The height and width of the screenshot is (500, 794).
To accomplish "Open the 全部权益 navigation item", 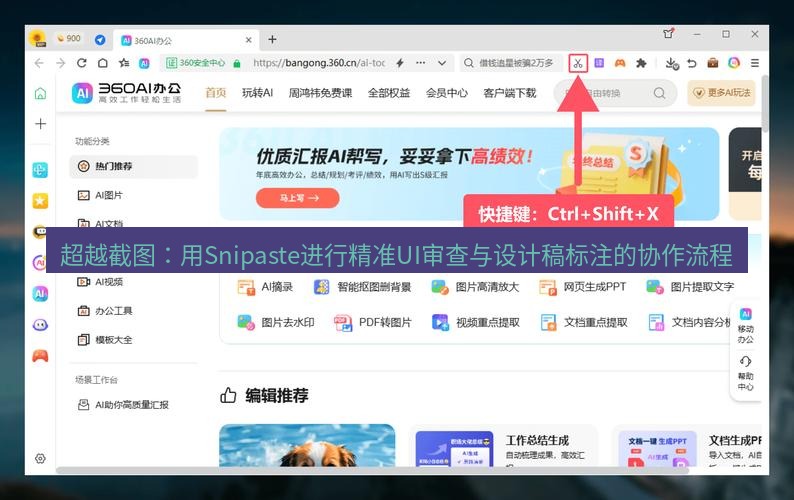I will [x=389, y=93].
